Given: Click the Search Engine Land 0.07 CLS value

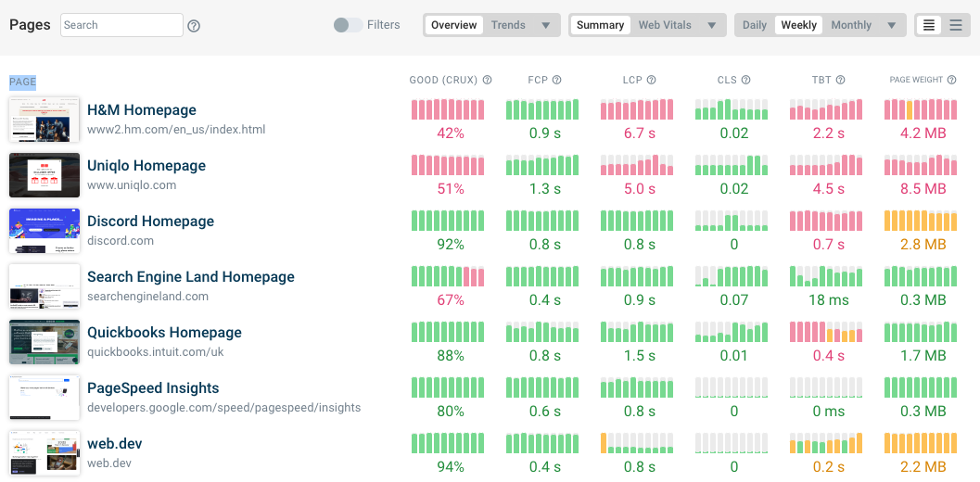Looking at the screenshot, I should [x=733, y=300].
